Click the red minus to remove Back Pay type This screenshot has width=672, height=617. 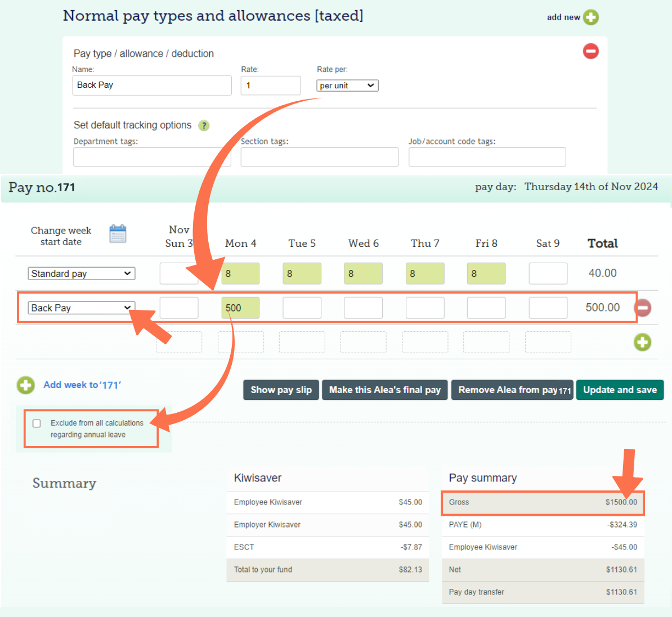[590, 51]
